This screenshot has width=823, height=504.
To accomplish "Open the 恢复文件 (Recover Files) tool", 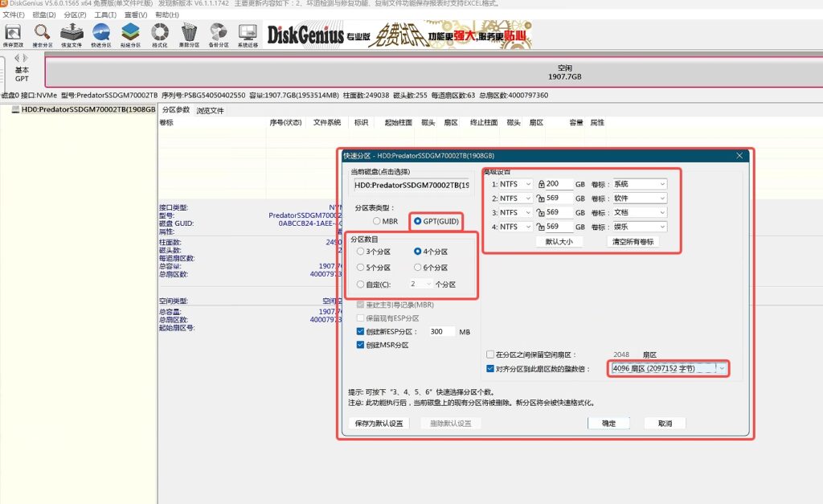I will point(72,34).
